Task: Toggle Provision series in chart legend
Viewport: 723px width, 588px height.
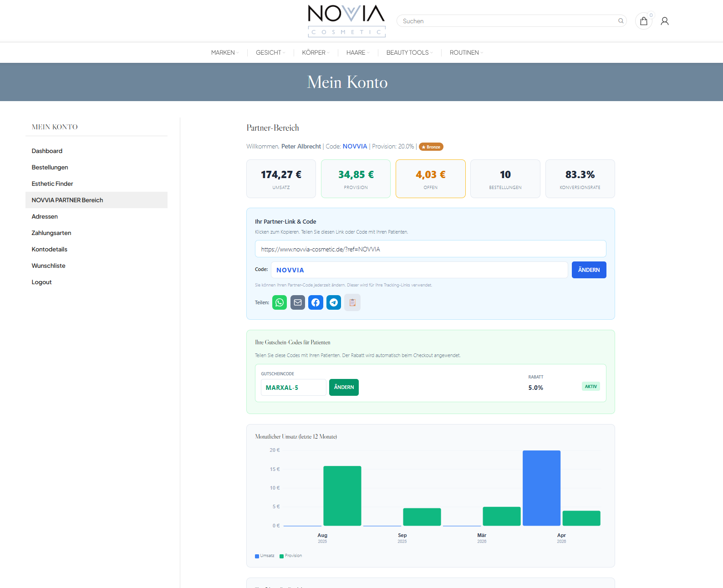Action: click(x=290, y=556)
